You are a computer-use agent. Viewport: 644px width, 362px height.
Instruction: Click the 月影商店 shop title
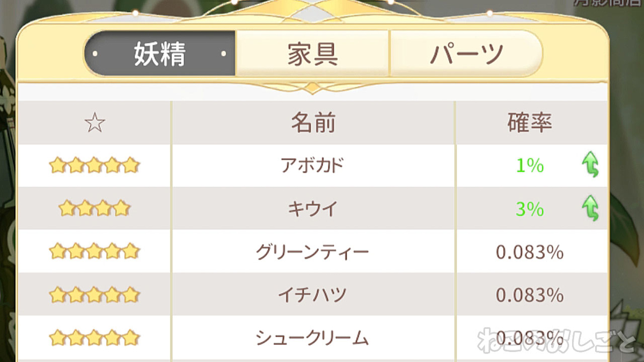[601, 5]
